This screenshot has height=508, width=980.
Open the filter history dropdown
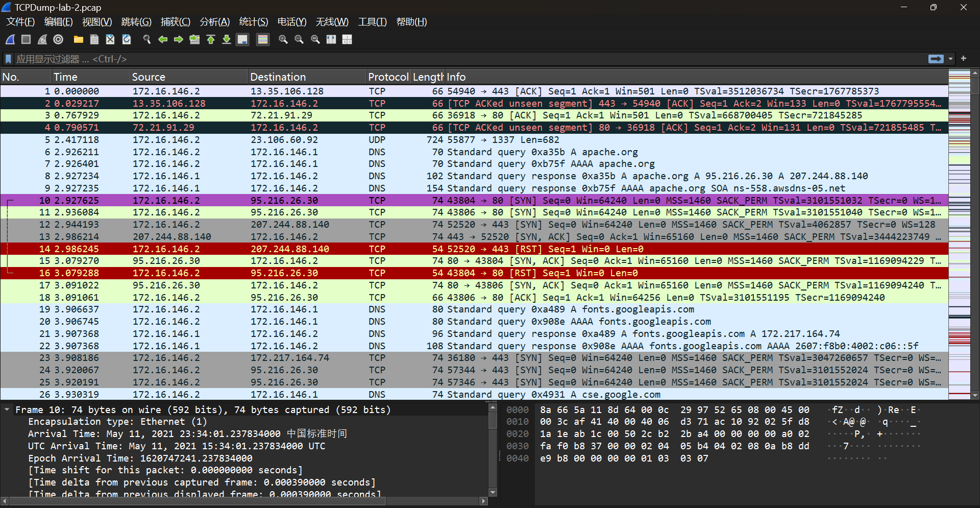pos(951,59)
